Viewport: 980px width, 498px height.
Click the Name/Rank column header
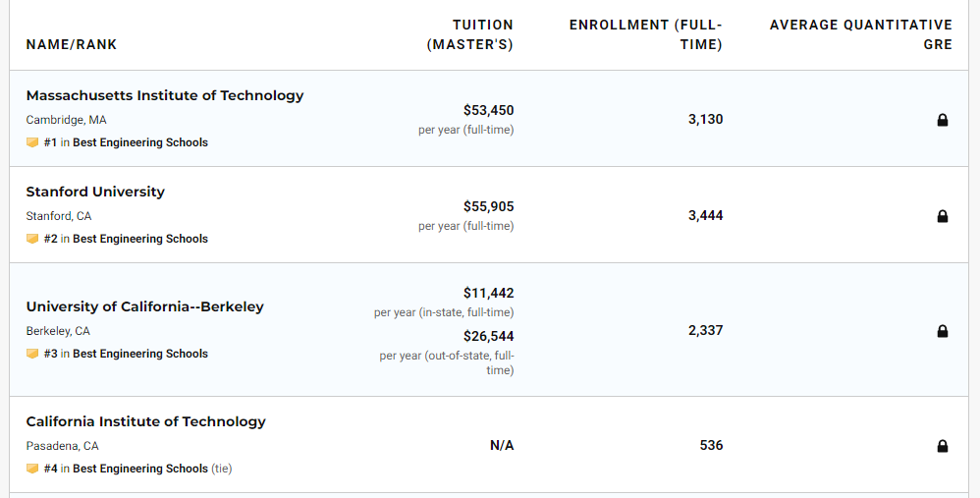(x=72, y=44)
